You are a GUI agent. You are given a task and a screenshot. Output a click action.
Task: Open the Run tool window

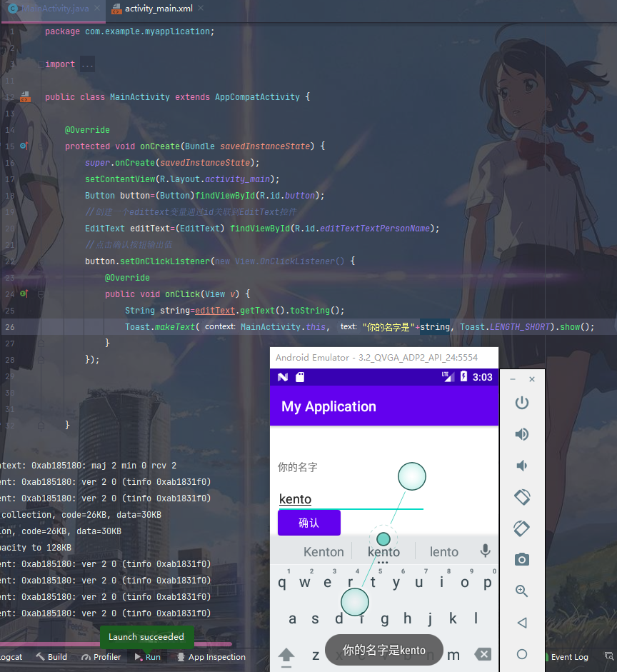pos(148,657)
